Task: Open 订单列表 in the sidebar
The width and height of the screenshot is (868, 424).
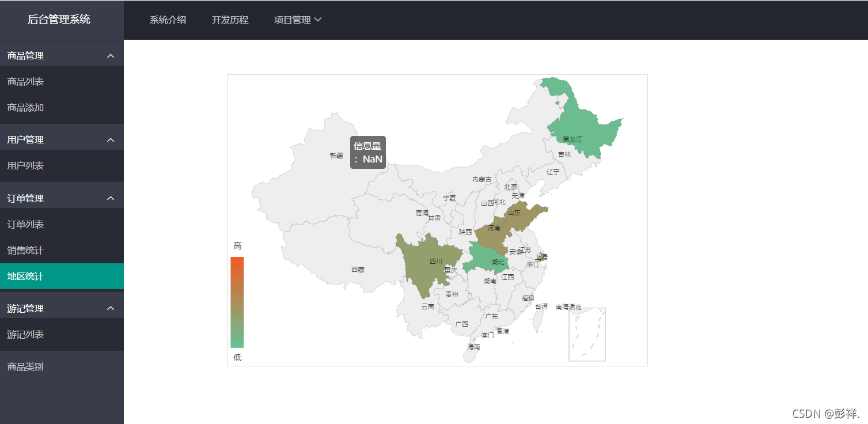Action: pyautogui.click(x=62, y=225)
